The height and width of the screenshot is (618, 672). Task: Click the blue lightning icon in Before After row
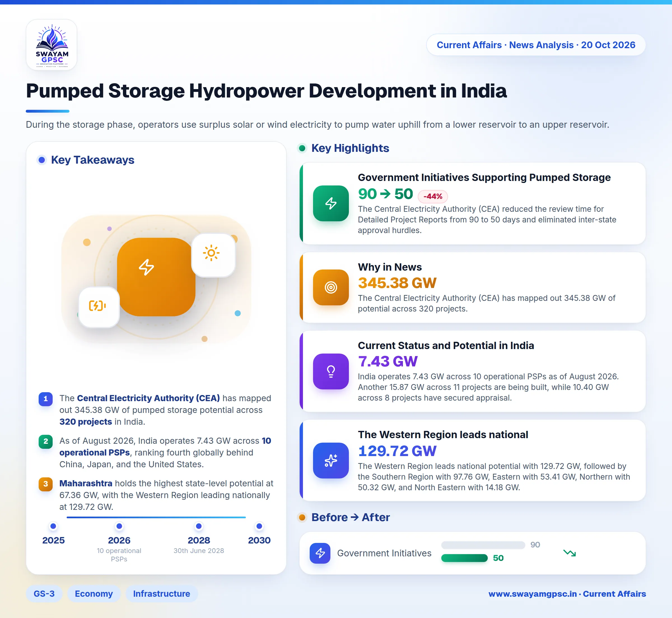tap(320, 553)
